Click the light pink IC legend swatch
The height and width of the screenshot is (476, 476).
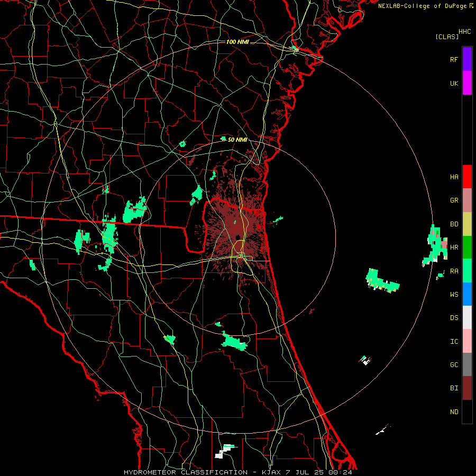click(x=467, y=341)
